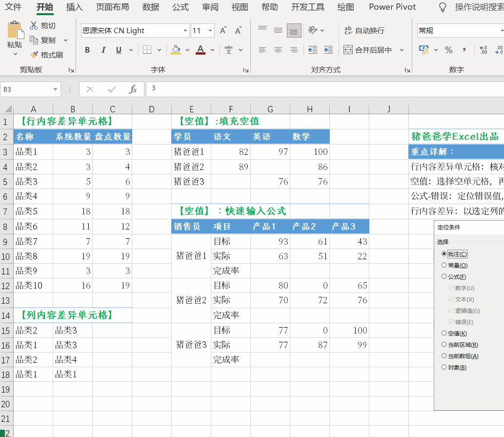Toggle Italic formatting
This screenshot has height=437, width=504.
(103, 50)
